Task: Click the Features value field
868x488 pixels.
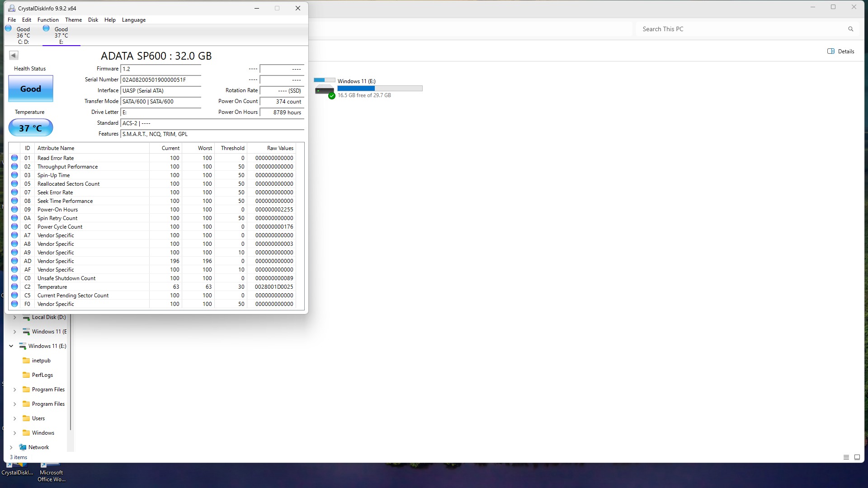Action: [x=212, y=134]
